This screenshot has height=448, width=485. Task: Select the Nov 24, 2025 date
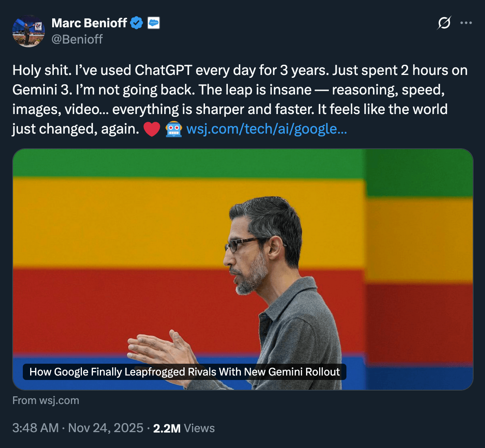pyautogui.click(x=106, y=428)
